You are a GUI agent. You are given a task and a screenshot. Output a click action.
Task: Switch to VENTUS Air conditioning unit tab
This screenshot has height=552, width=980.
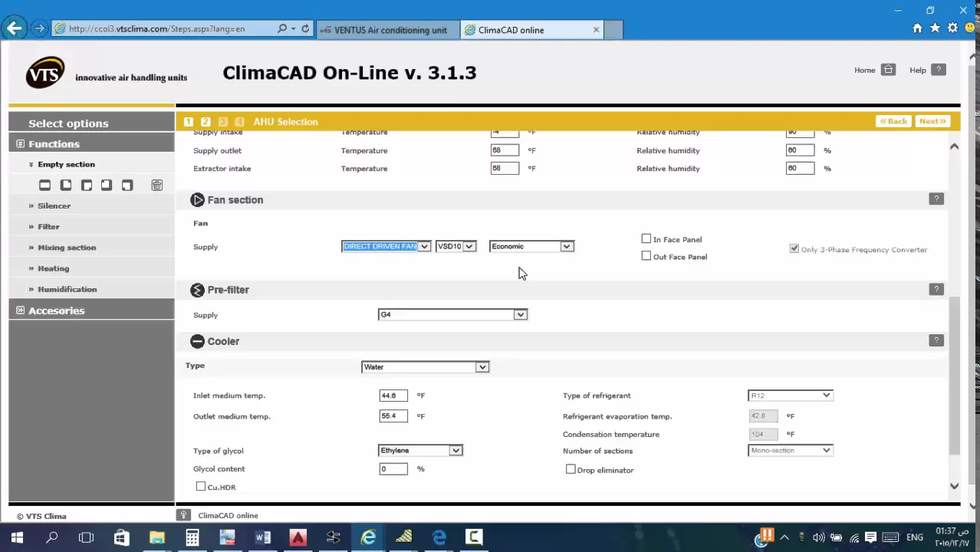click(387, 30)
